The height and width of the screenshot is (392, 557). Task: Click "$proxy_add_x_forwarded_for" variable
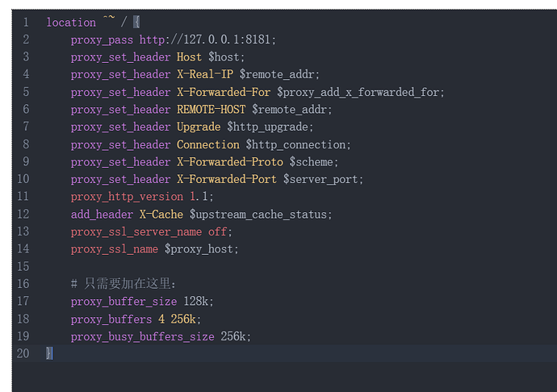point(360,92)
